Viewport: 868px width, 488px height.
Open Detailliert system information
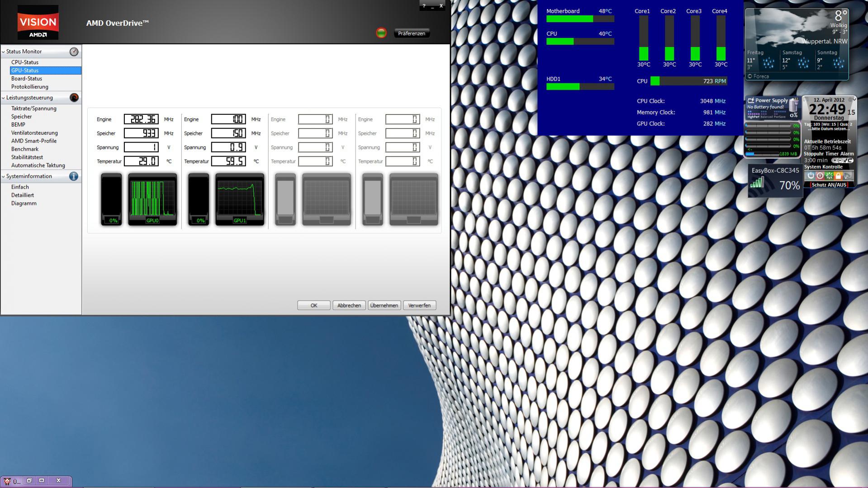(23, 195)
